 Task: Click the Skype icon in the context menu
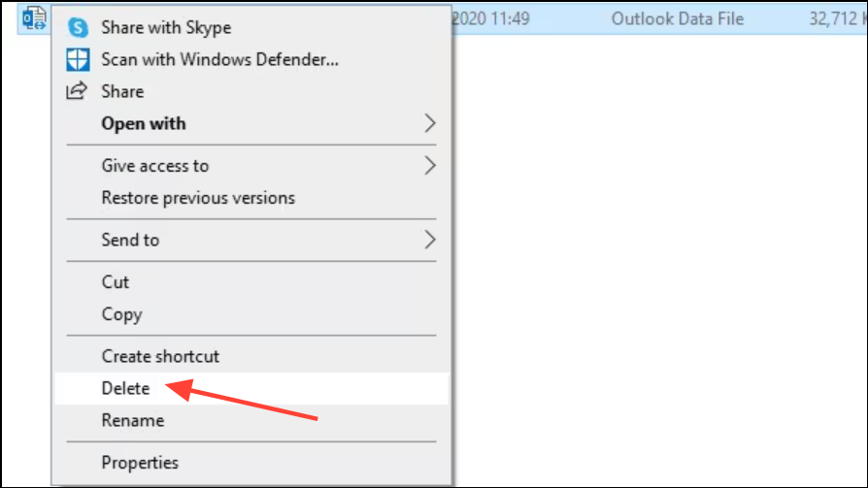point(78,28)
